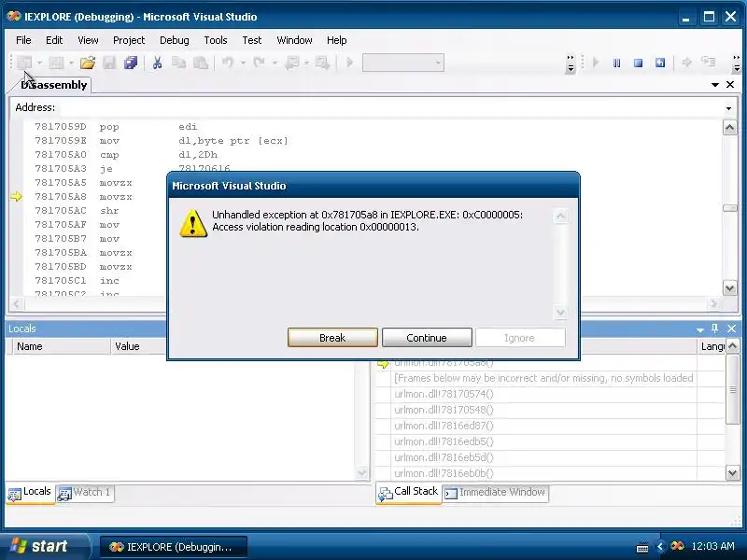Click disassembly line address 7817059D
747x560 pixels.
(x=61, y=127)
